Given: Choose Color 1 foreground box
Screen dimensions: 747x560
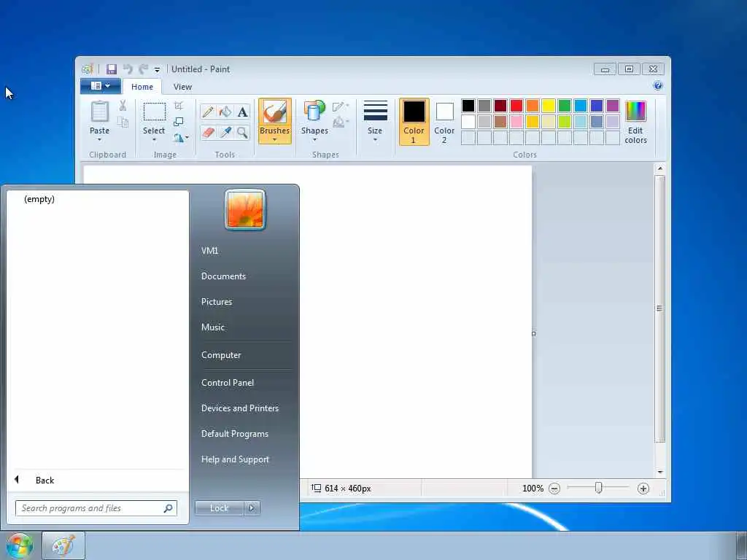Looking at the screenshot, I should (414, 122).
